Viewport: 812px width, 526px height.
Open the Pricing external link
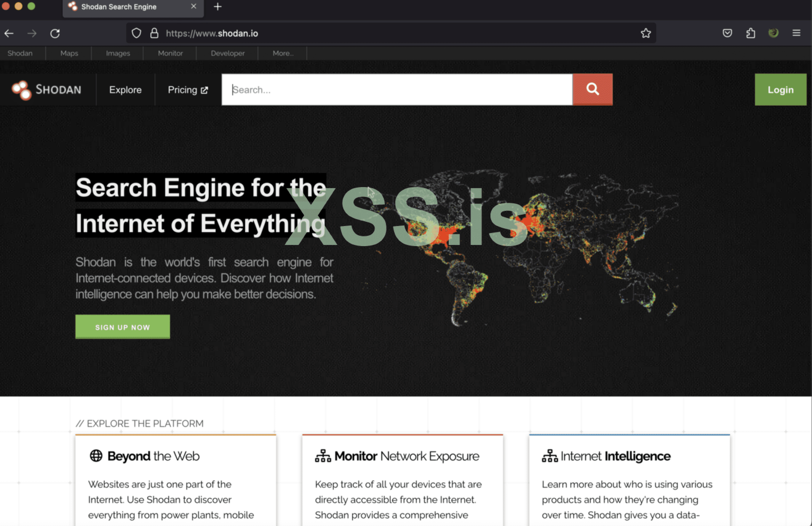(x=188, y=90)
